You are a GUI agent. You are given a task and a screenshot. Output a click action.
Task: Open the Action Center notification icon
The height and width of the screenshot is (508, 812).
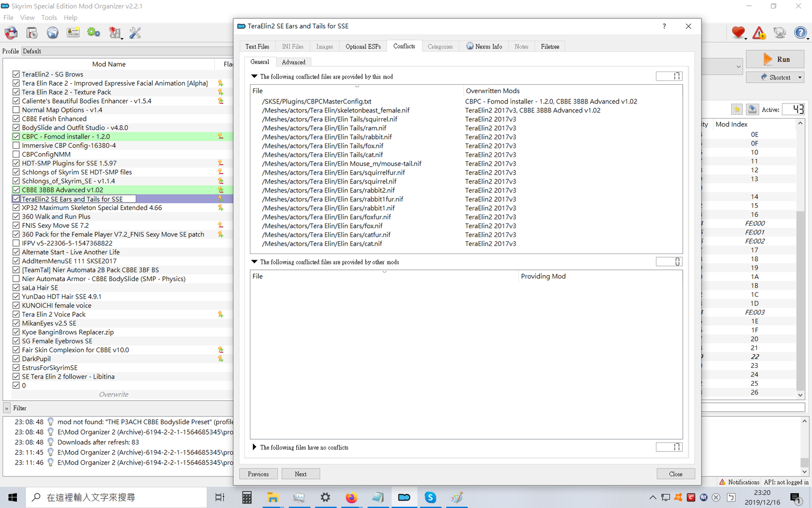tap(796, 498)
